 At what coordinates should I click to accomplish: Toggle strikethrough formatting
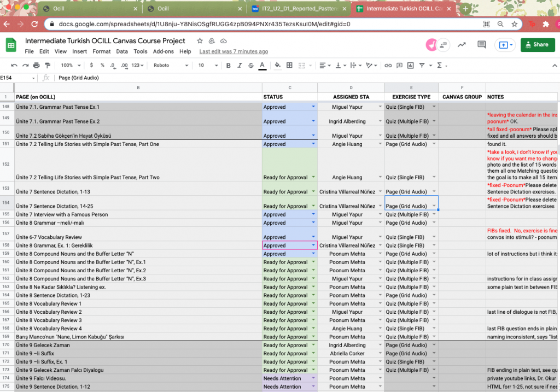coord(250,66)
